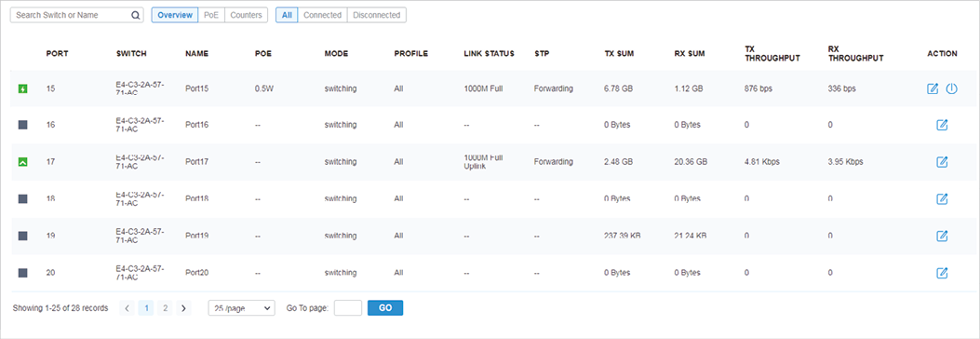Click the Port20 name cell
The height and width of the screenshot is (339, 980).
[197, 273]
